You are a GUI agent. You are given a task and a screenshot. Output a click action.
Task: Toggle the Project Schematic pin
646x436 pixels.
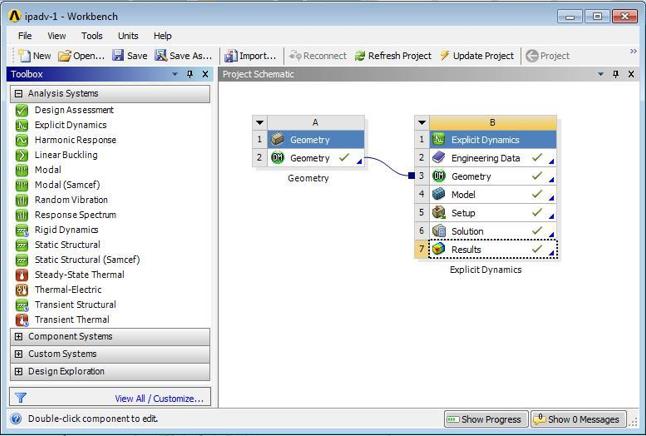coord(616,75)
